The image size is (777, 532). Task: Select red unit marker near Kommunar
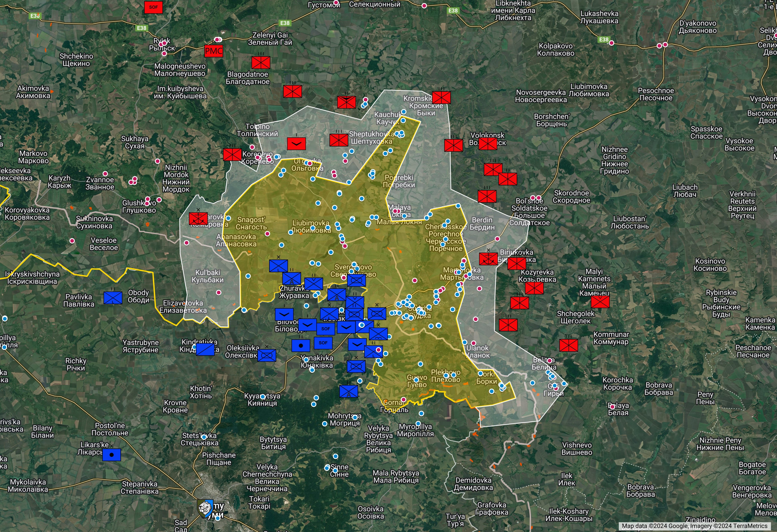click(568, 346)
